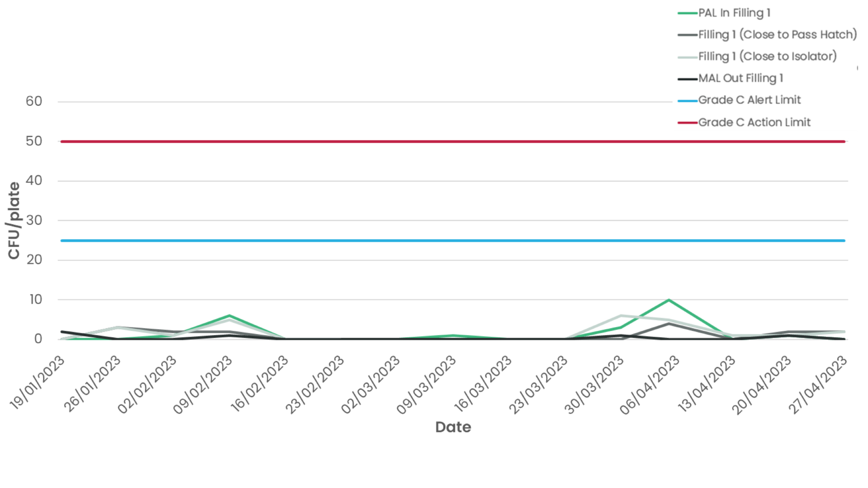The width and height of the screenshot is (868, 488).
Task: Select the blue Grade C Alert Limit line
Action: click(441, 241)
